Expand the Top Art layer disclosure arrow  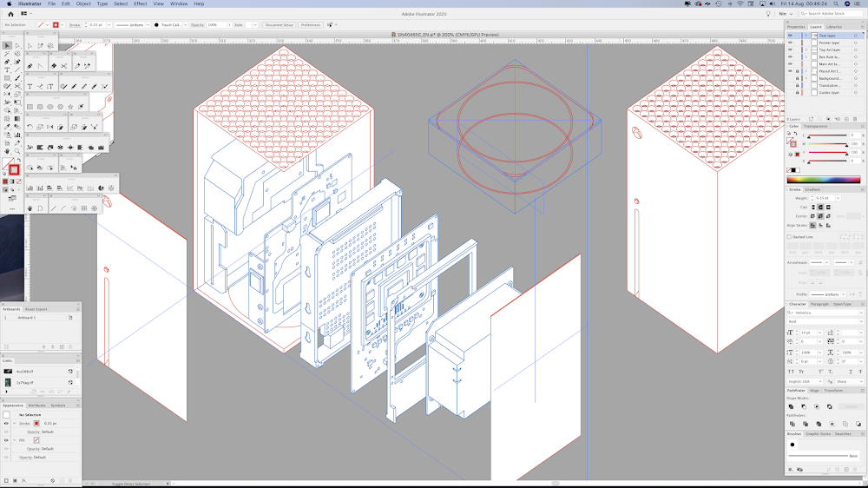[x=806, y=49]
